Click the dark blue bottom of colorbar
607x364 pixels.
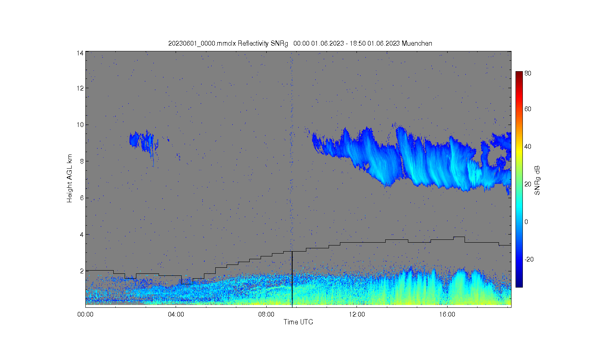(519, 283)
